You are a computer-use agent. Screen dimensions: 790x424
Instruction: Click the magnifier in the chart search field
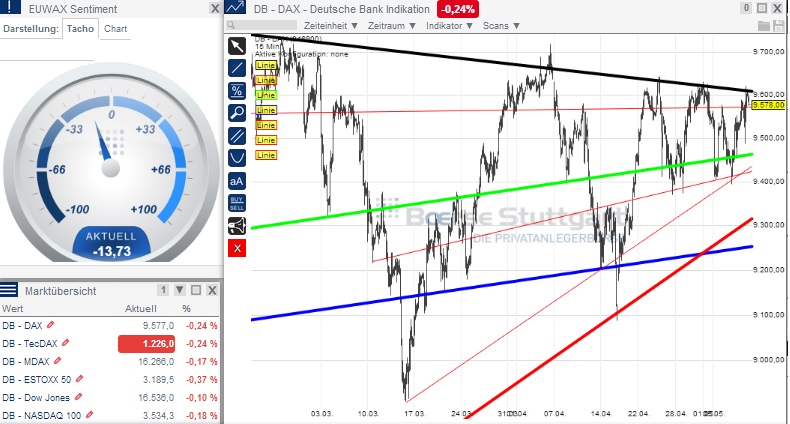tap(231, 25)
